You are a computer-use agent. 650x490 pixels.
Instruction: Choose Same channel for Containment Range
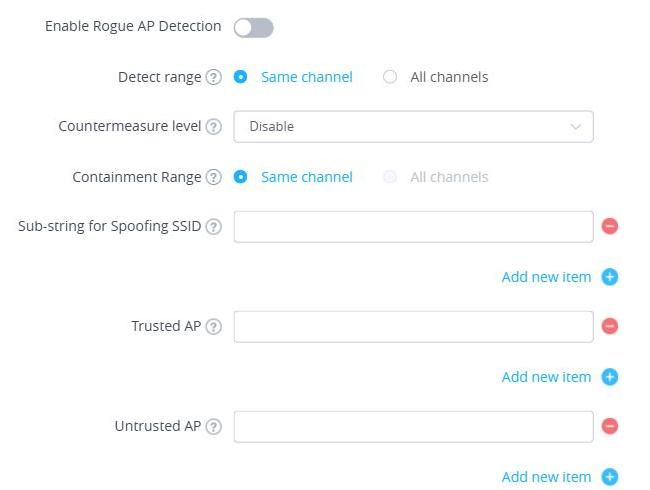point(240,177)
